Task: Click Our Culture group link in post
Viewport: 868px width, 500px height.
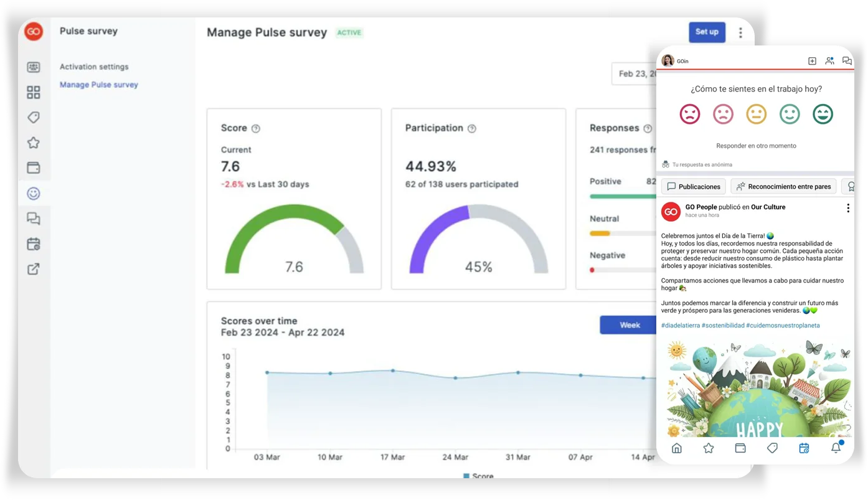Action: (768, 207)
